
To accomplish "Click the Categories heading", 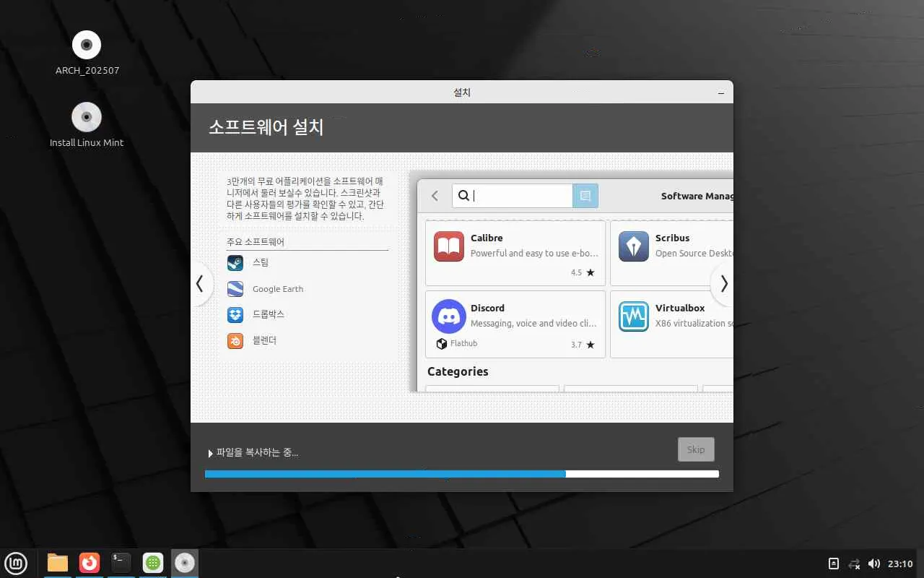I will pos(458,371).
